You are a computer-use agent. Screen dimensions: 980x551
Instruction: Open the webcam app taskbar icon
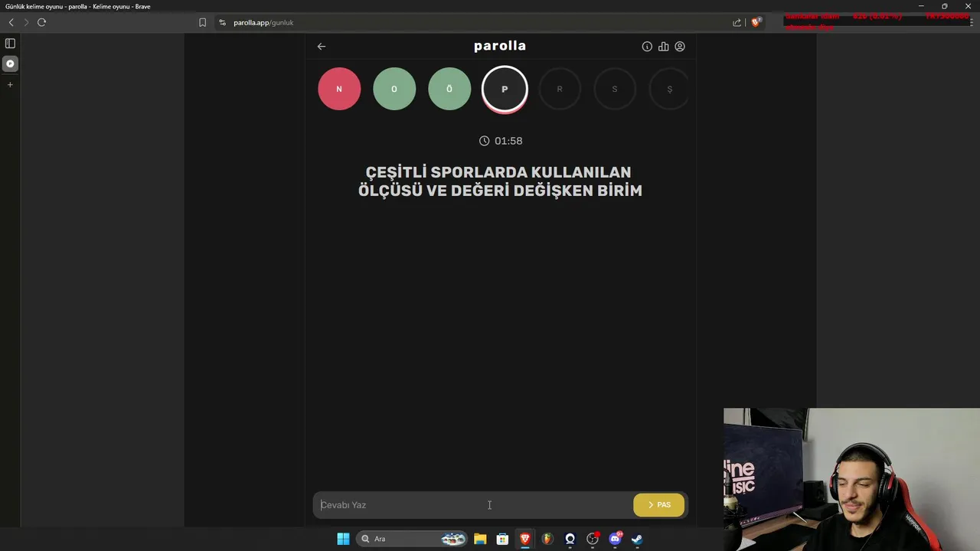coord(570,539)
